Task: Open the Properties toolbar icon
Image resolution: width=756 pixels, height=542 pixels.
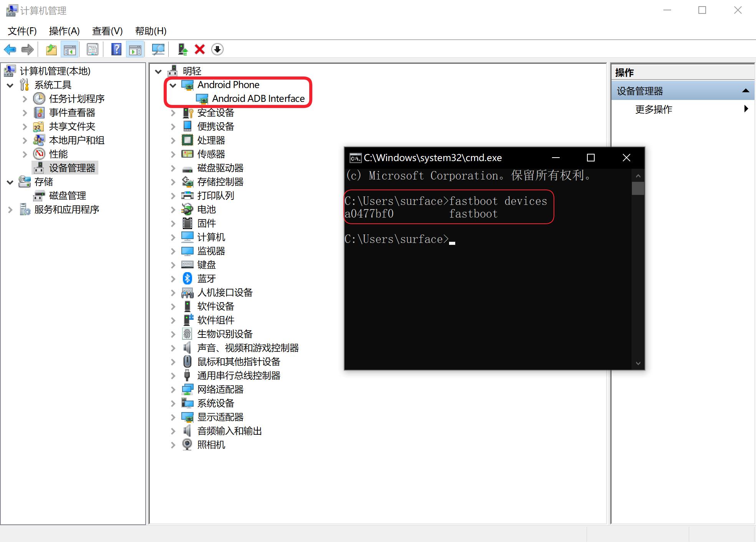Action: (x=93, y=49)
